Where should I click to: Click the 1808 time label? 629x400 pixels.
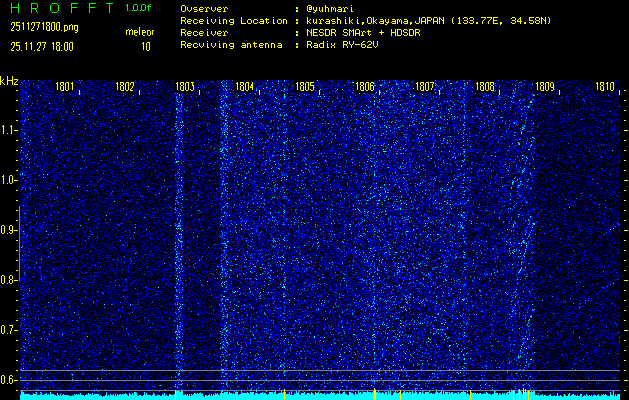tap(485, 87)
